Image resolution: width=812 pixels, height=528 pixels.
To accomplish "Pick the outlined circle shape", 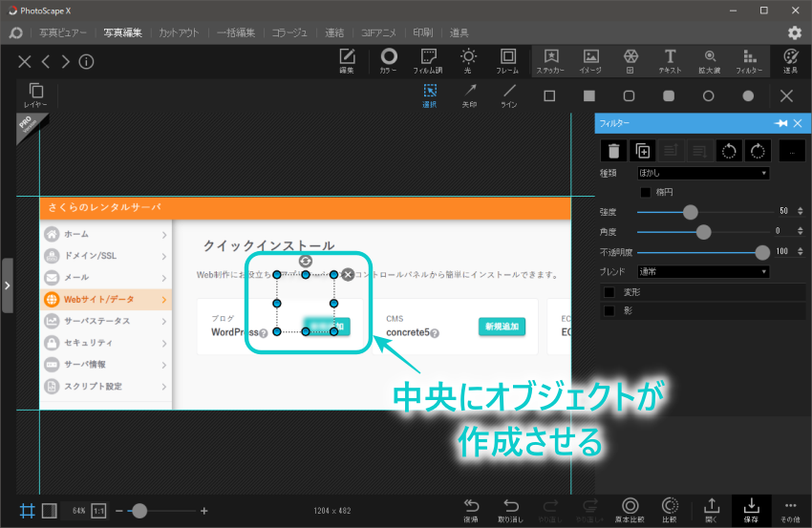I will pyautogui.click(x=709, y=95).
